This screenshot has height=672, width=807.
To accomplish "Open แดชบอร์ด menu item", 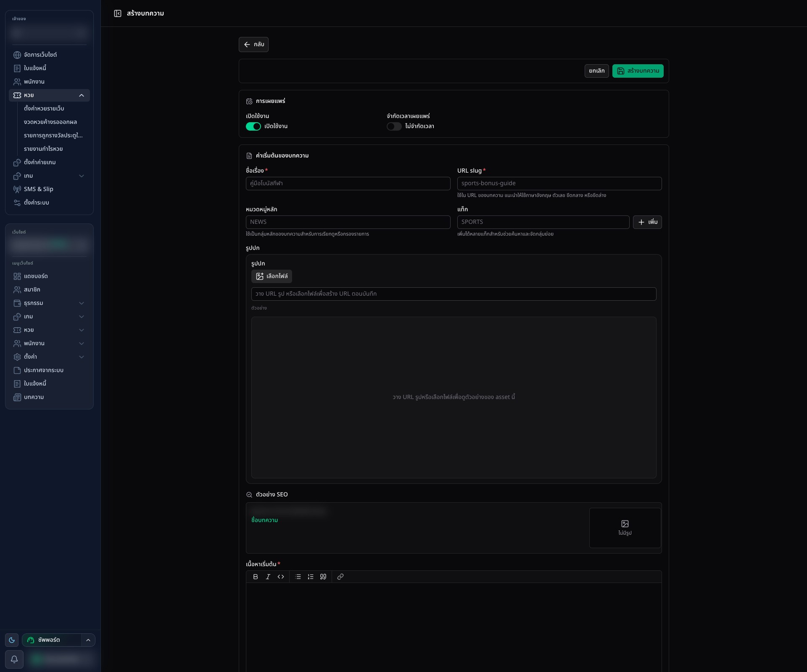I will click(x=49, y=276).
